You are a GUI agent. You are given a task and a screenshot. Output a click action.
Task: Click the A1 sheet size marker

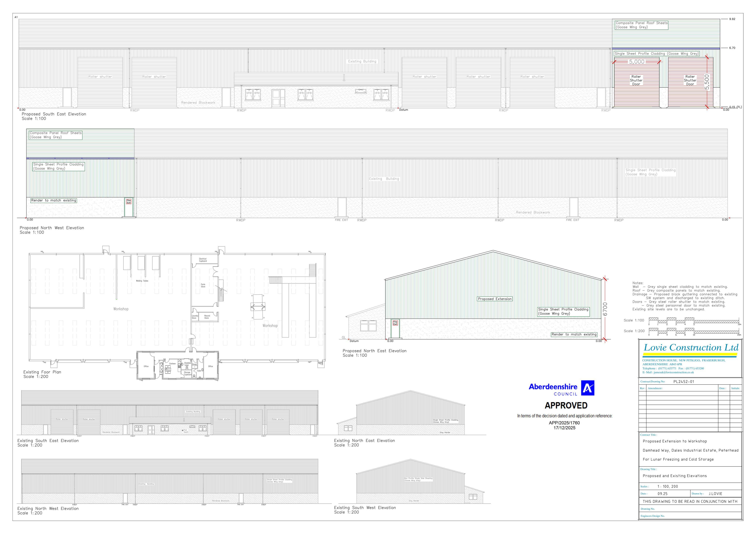click(16, 17)
